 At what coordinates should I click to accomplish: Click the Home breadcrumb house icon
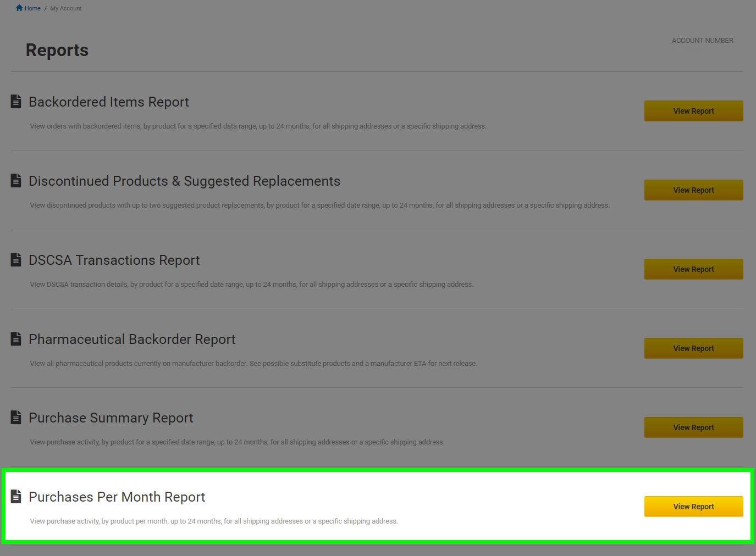19,8
